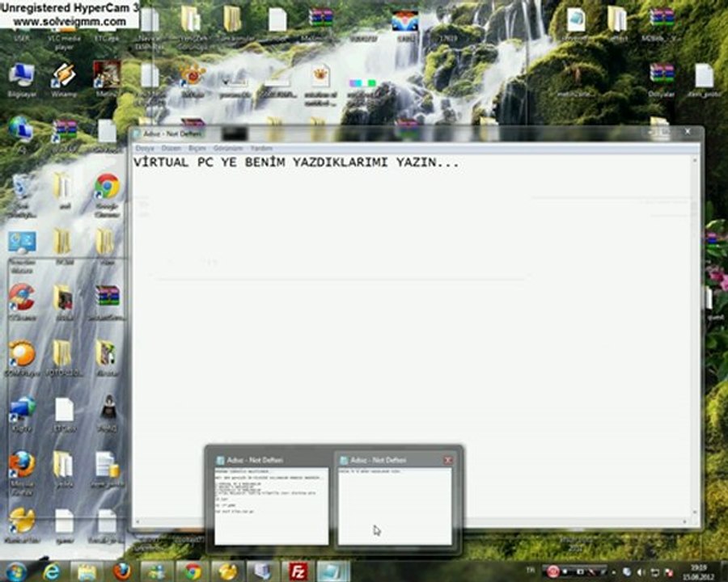Close the right Notepad preview thumbnail

point(447,460)
